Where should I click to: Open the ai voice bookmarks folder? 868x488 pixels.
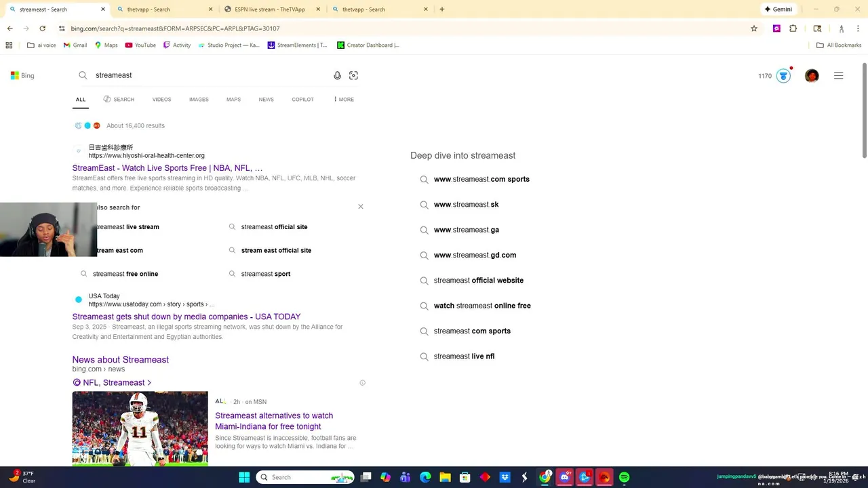pos(41,45)
